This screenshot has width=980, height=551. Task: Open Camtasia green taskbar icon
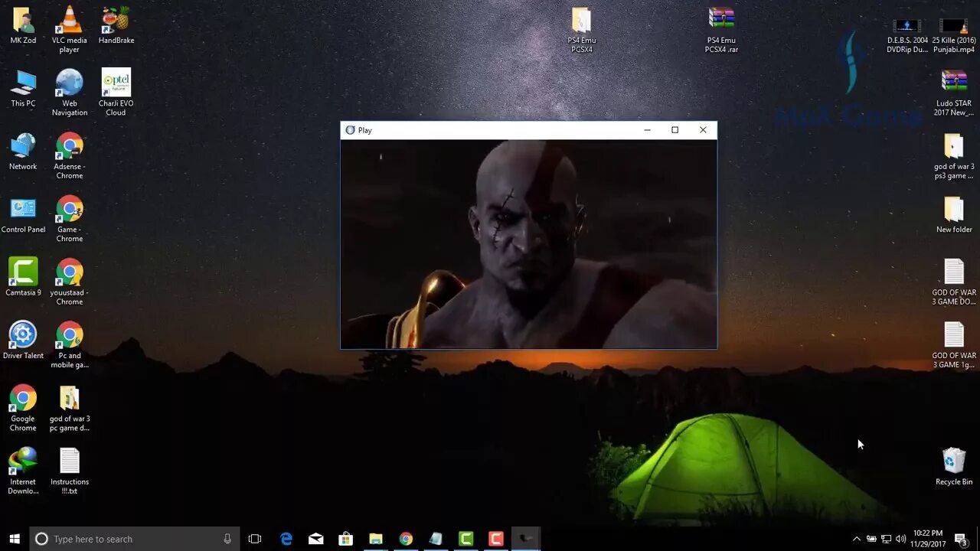point(465,539)
